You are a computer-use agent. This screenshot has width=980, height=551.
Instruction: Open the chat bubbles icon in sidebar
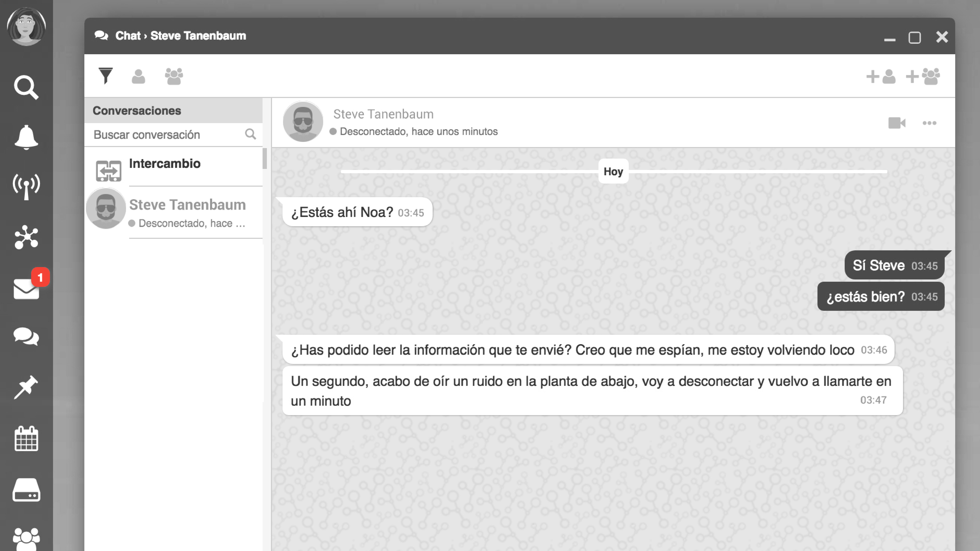coord(26,337)
